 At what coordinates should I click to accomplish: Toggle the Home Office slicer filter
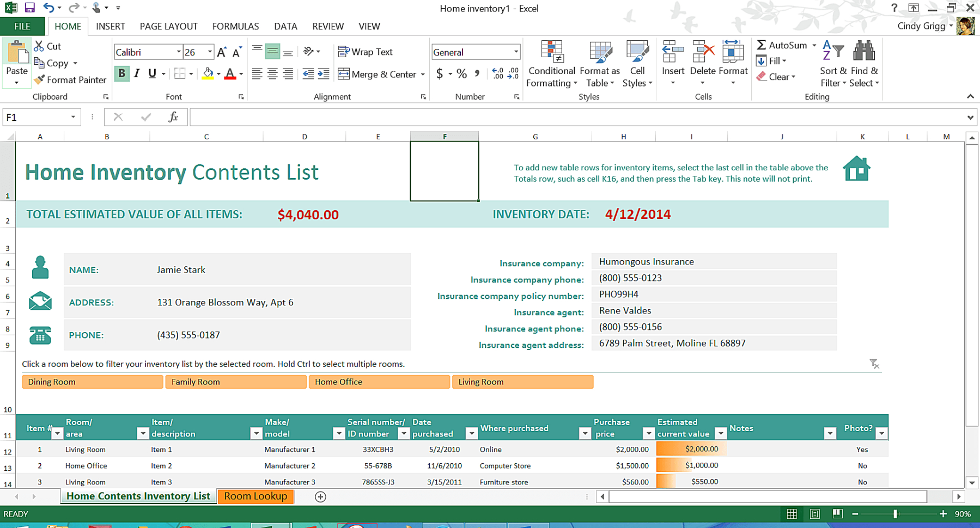pyautogui.click(x=379, y=382)
